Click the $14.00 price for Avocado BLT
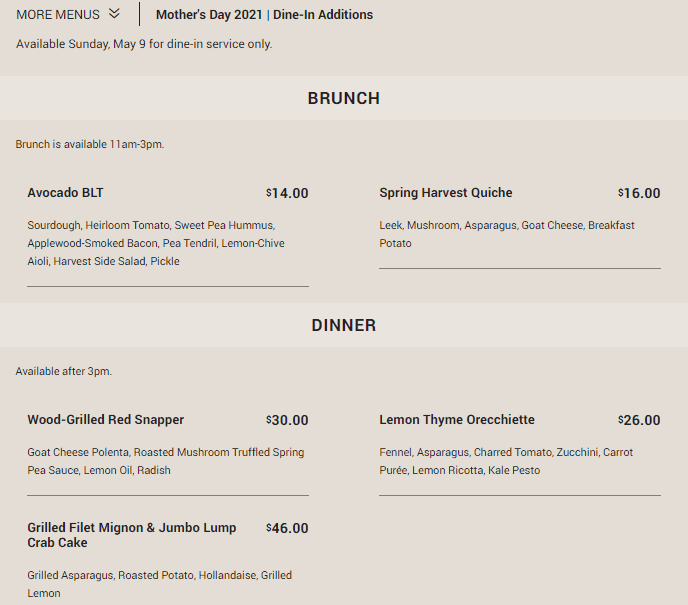 pyautogui.click(x=287, y=193)
